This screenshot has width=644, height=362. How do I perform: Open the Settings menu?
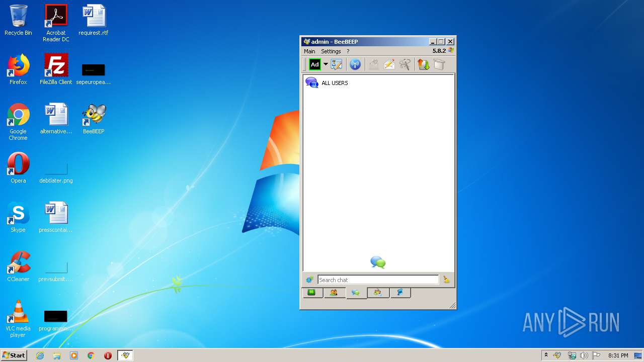tap(331, 51)
